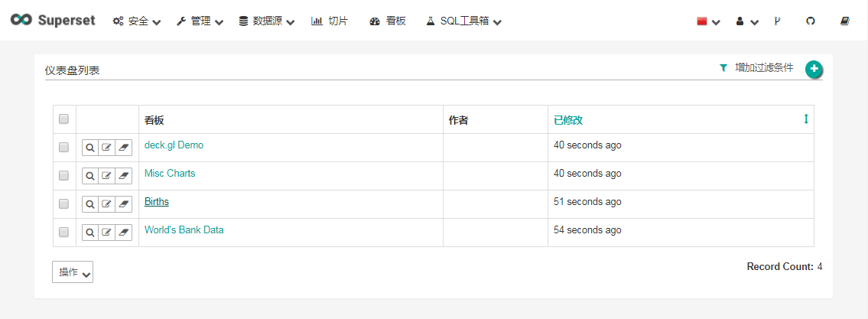
Task: Expand the 管理 menu dropdown
Action: 200,21
